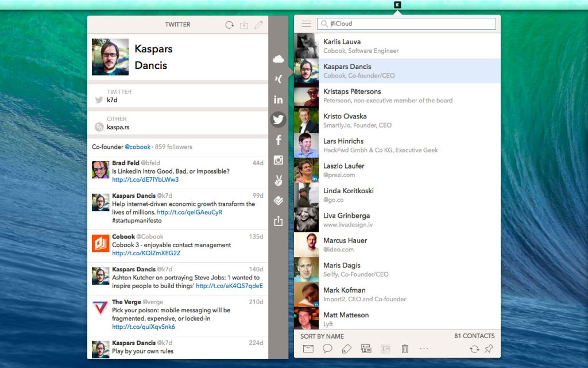588x368 pixels.
Task: Open the Sort By Name options
Action: coord(322,336)
